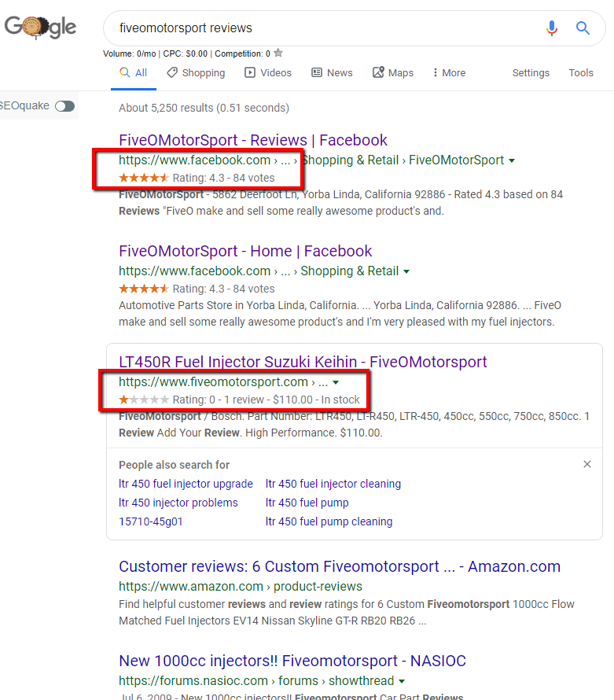
Task: Switch to the News tab
Action: click(332, 73)
